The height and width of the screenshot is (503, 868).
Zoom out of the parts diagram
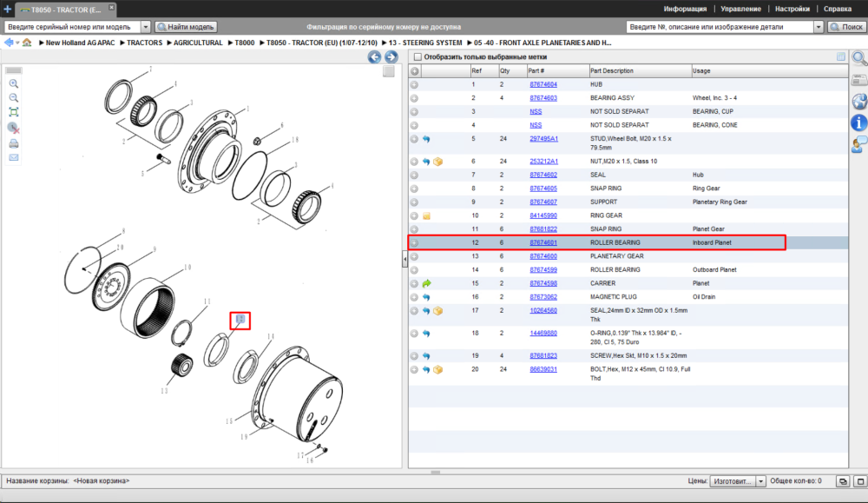[x=14, y=98]
